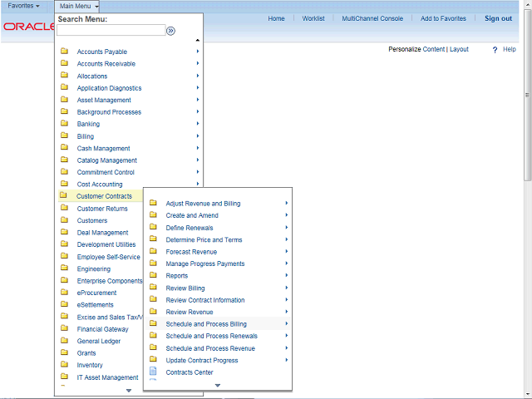Image resolution: width=532 pixels, height=399 pixels.
Task: Click the Forecast Revenue folder icon
Action: point(153,252)
